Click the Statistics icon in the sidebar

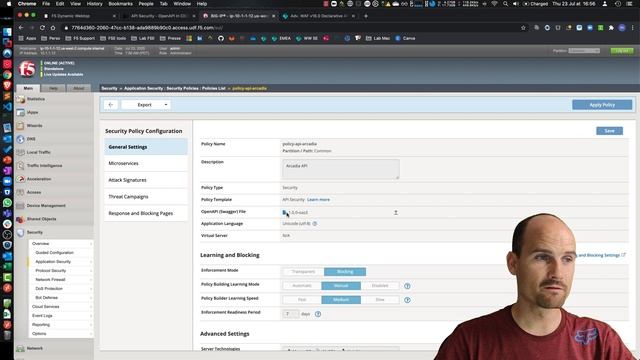[x=21, y=99]
